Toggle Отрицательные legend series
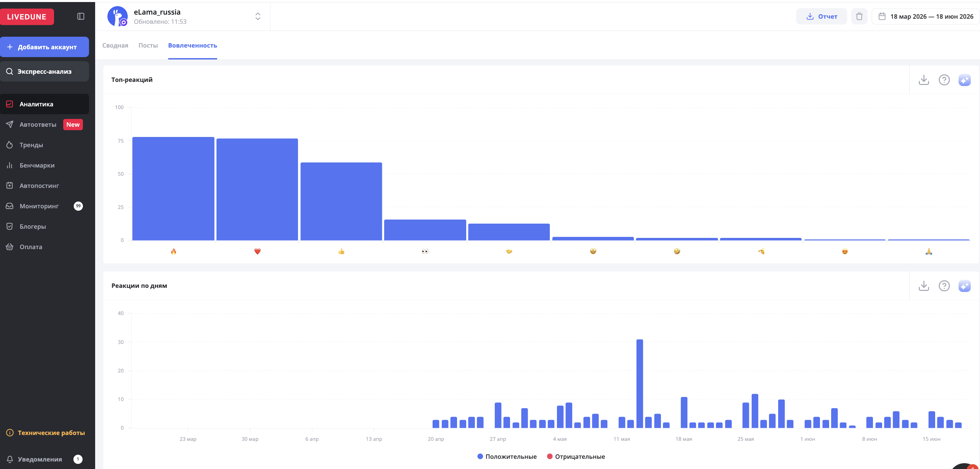Viewport: 980px width, 469px height. pyautogui.click(x=576, y=456)
